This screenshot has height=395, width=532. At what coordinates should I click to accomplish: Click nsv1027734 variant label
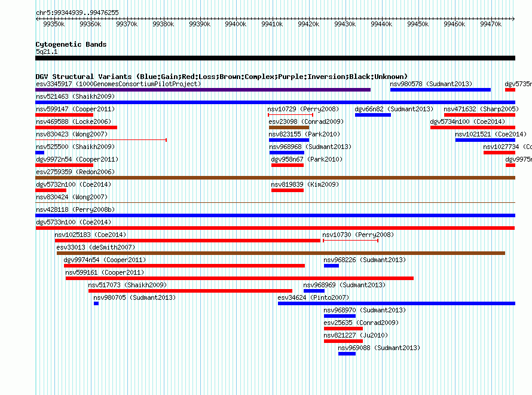coord(507,147)
